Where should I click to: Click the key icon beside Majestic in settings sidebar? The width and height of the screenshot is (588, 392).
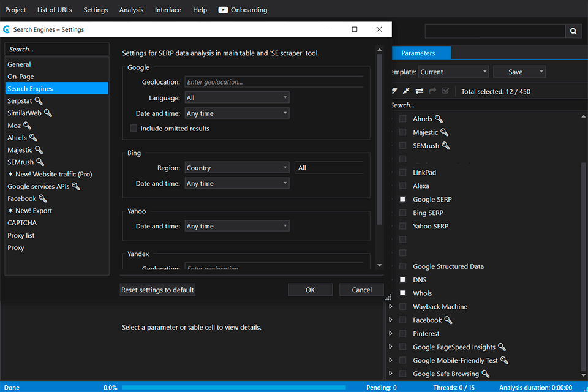pyautogui.click(x=39, y=149)
